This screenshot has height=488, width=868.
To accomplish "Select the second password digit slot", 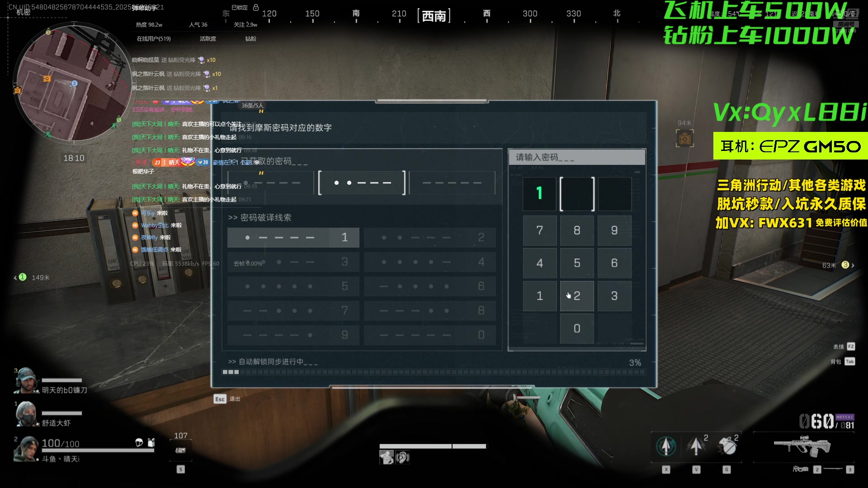I will [577, 194].
